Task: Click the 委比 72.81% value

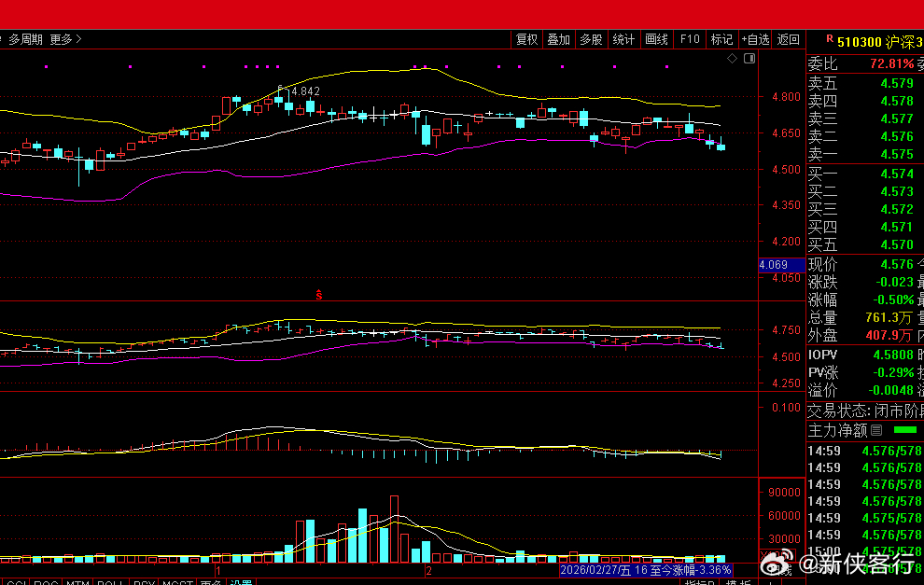Action: click(891, 63)
